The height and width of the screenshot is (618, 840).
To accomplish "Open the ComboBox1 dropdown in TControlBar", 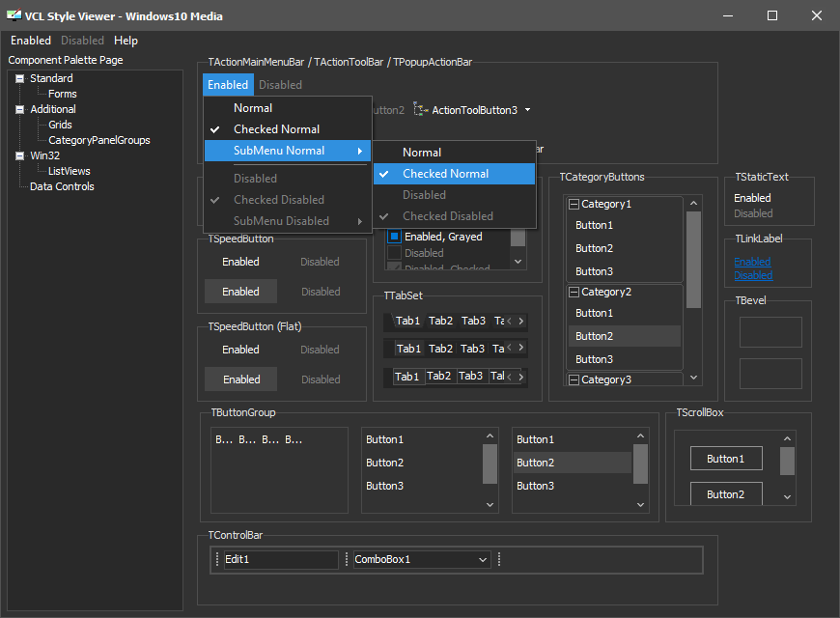I will (x=483, y=559).
